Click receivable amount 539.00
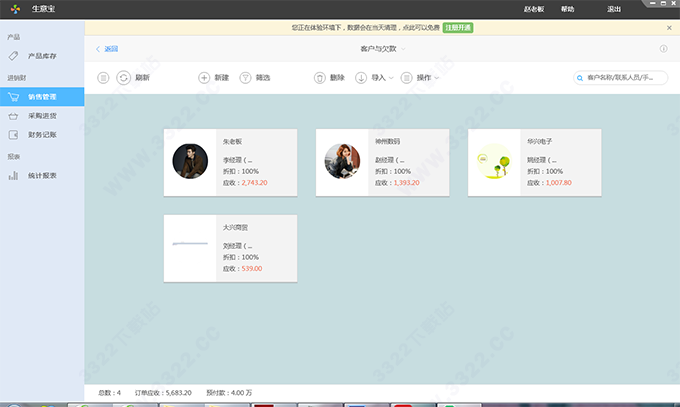The height and width of the screenshot is (407, 680). [252, 269]
